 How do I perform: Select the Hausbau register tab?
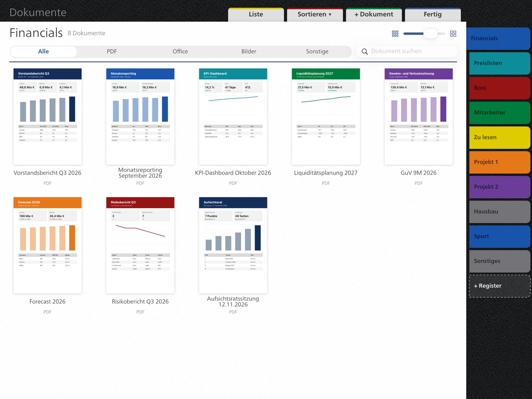pyautogui.click(x=500, y=212)
